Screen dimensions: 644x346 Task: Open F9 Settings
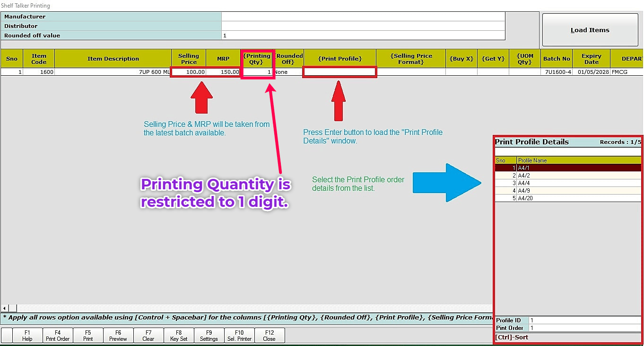(209, 336)
